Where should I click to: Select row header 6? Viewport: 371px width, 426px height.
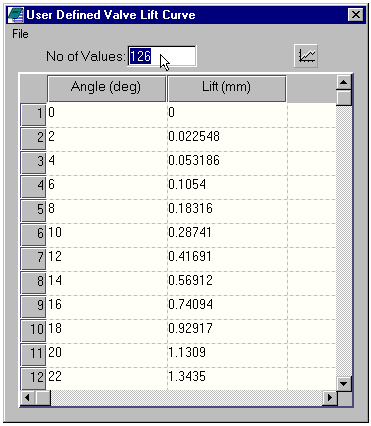click(33, 234)
